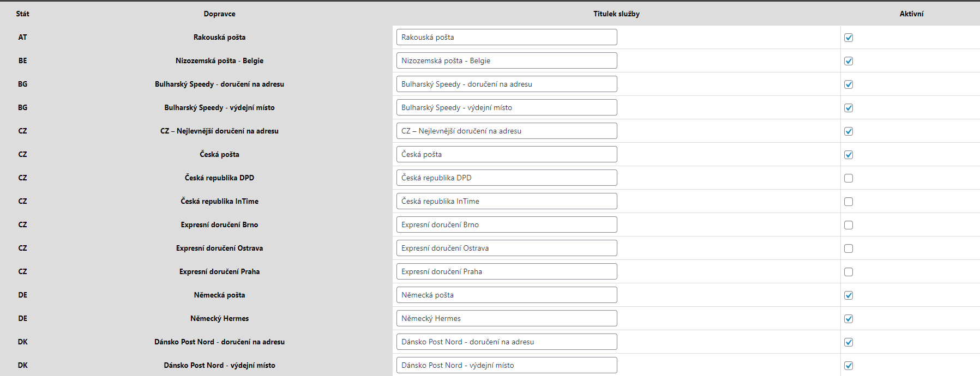The width and height of the screenshot is (980, 376).
Task: Click the Rakouská pošta title field
Action: pos(507,37)
